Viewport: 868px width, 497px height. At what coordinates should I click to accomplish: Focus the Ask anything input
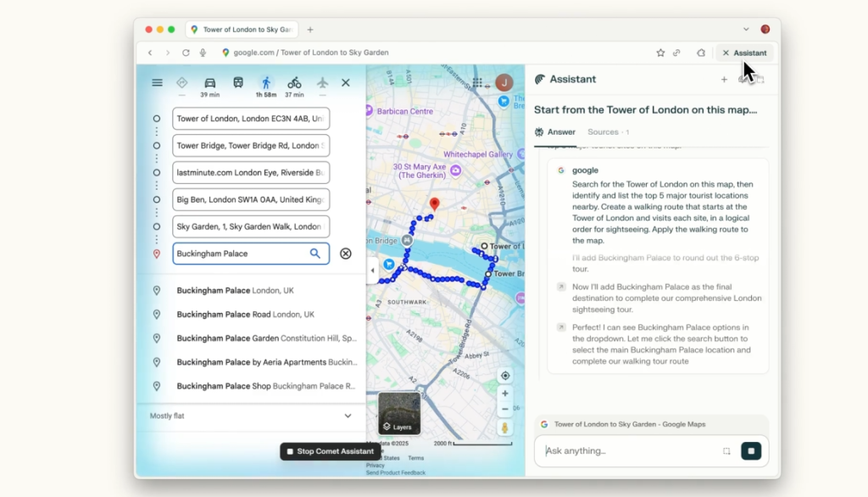(x=630, y=451)
